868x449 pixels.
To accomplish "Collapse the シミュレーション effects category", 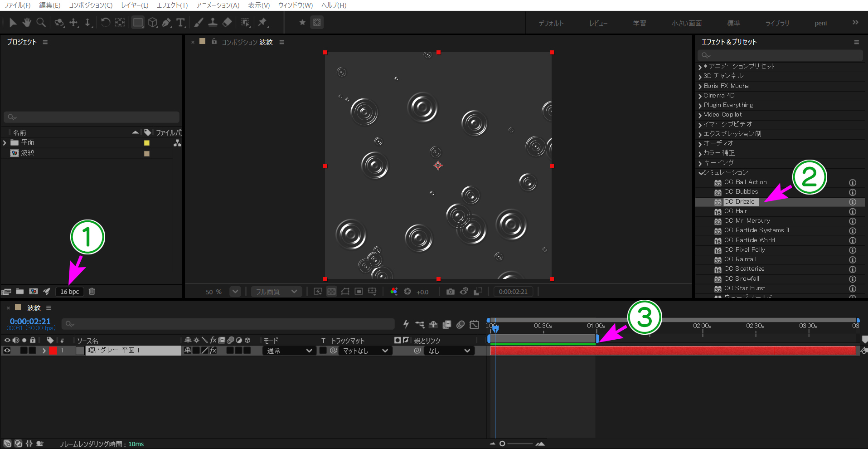I will [701, 173].
